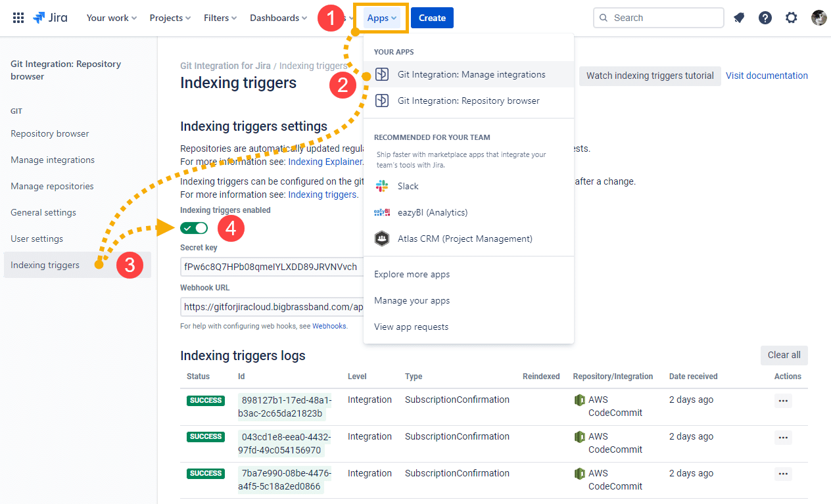Expand the Projects dropdown
Image resolution: width=831 pixels, height=504 pixels.
coord(170,18)
